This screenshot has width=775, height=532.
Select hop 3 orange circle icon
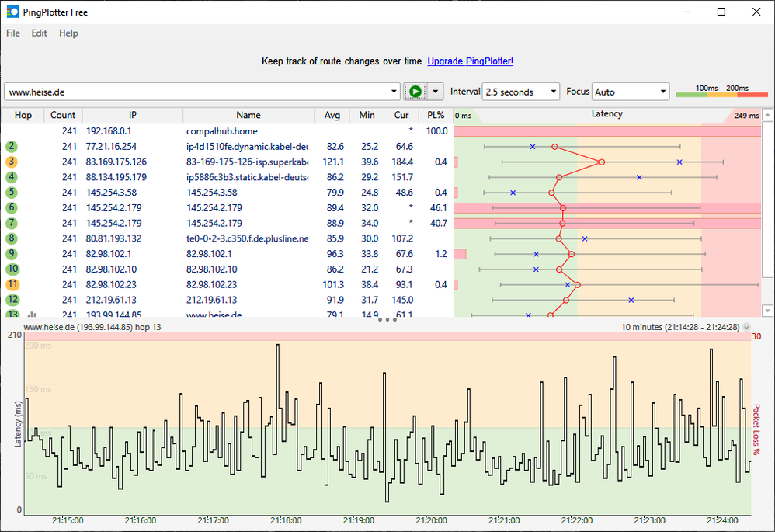tap(12, 162)
